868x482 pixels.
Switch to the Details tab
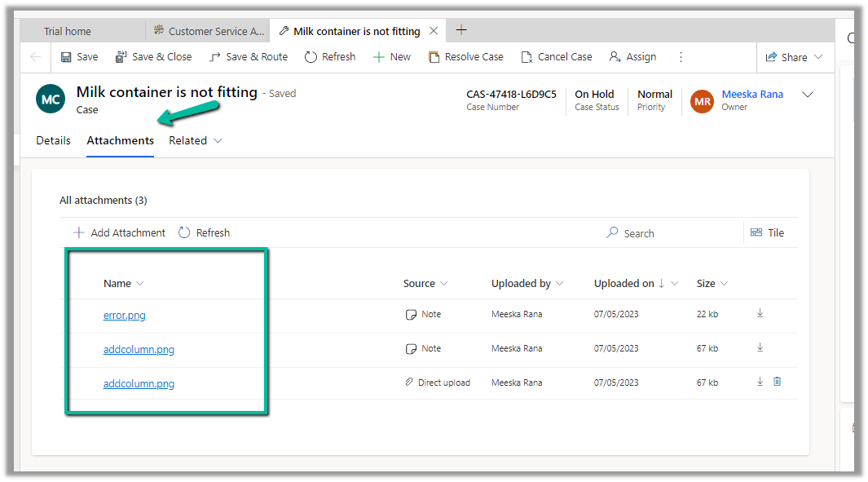pyautogui.click(x=54, y=141)
